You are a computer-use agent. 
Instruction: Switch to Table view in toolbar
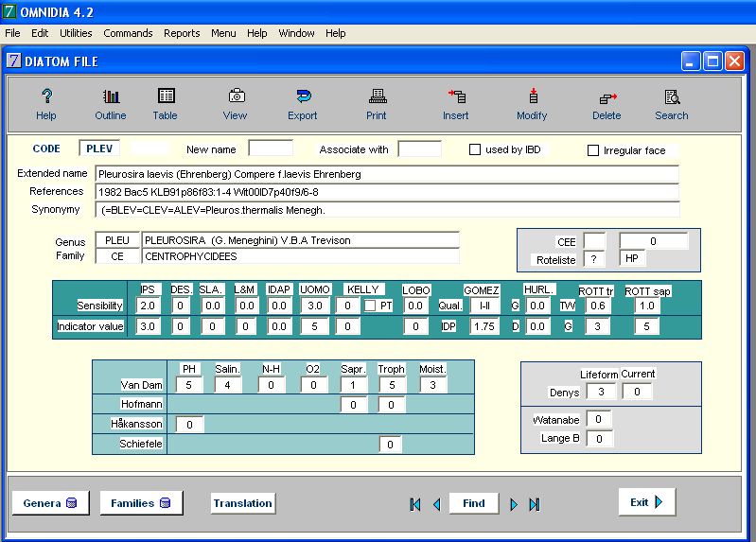[166, 105]
